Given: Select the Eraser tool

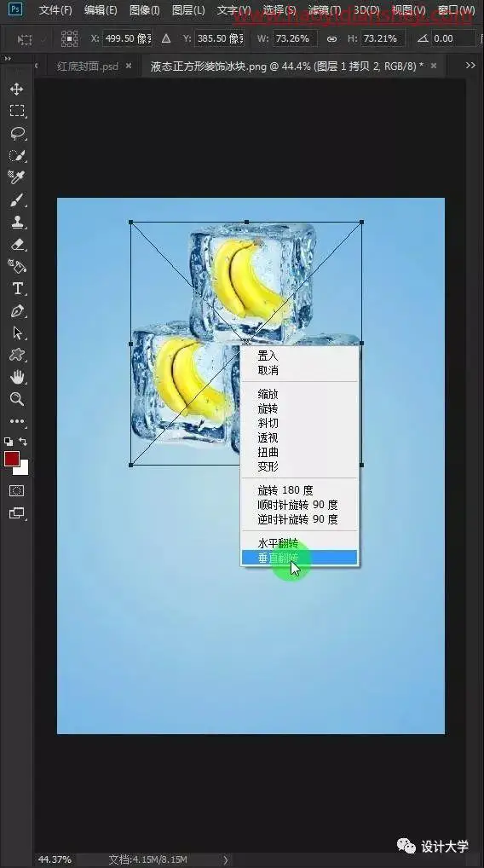Looking at the screenshot, I should [17, 244].
